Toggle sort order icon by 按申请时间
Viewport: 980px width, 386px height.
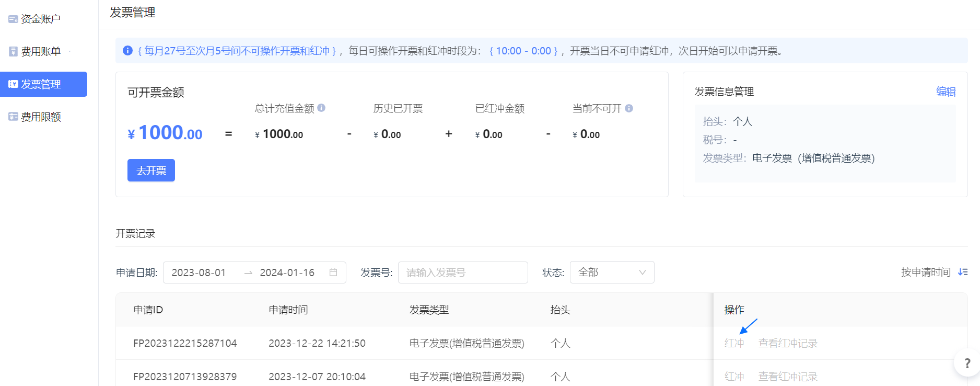963,272
